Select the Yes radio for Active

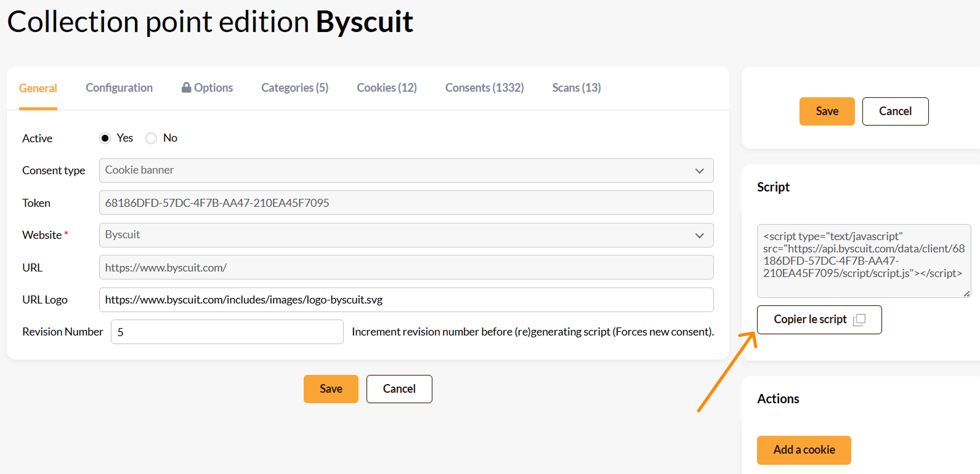click(x=105, y=138)
